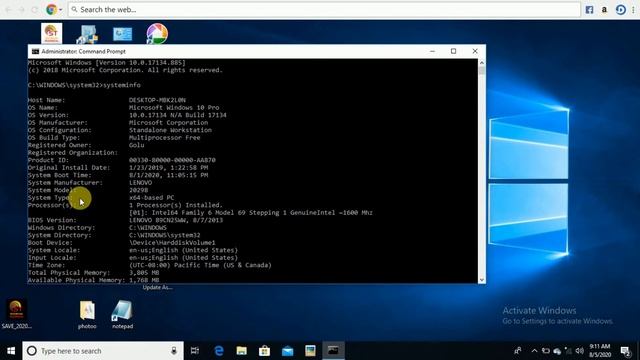The image size is (640, 360).
Task: Click the Command Prompt scrollbar thumb
Action: click(482, 71)
